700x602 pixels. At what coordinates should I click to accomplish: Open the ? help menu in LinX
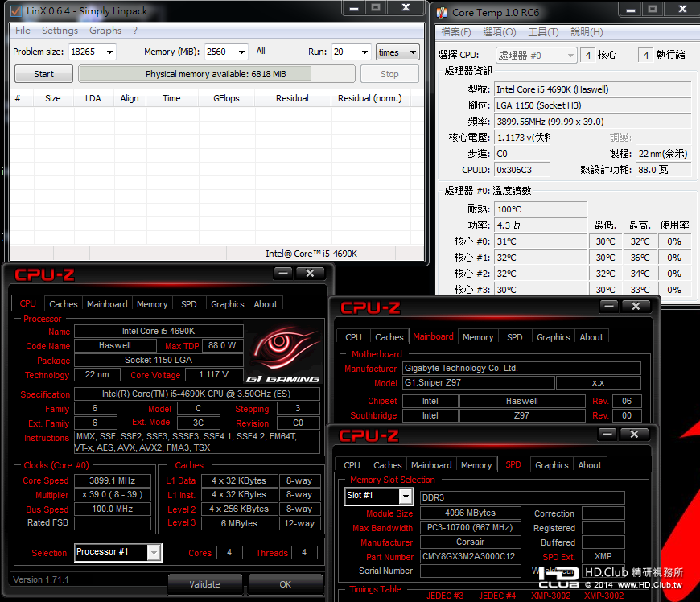click(135, 31)
